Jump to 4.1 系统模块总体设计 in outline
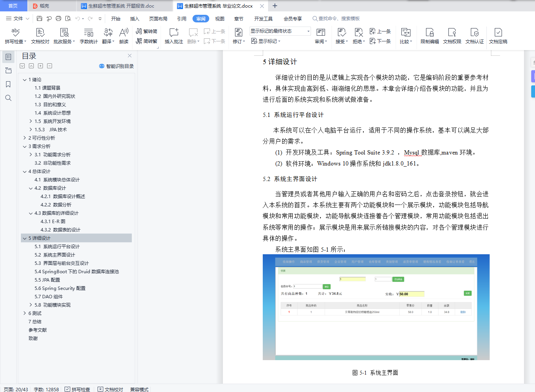 (57, 180)
